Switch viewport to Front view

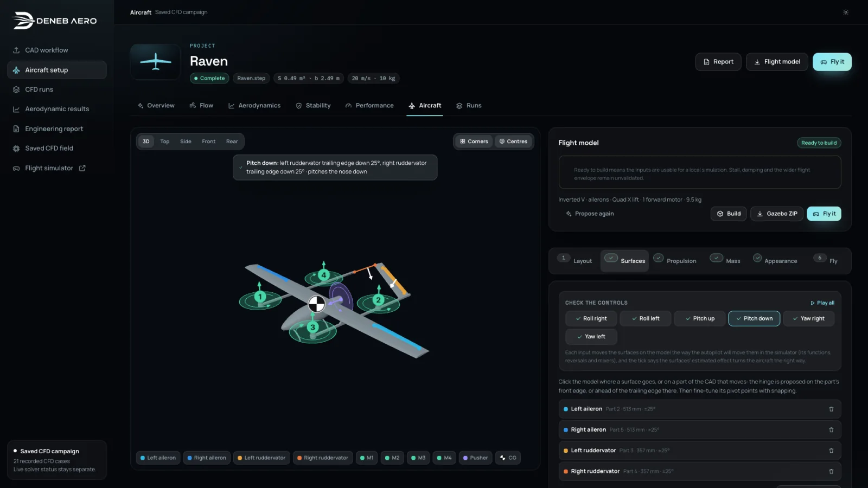[x=208, y=142]
